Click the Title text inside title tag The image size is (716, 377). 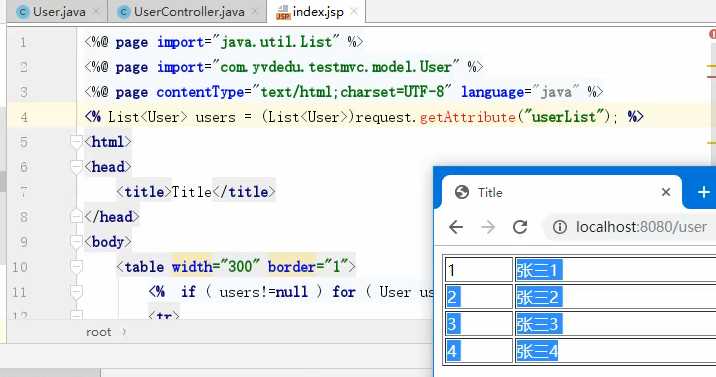(x=191, y=192)
